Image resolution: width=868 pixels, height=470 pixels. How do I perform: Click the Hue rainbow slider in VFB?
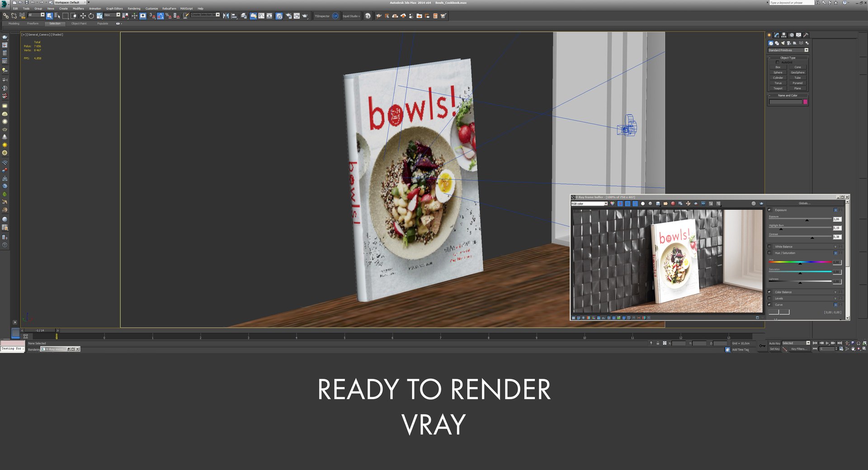800,262
